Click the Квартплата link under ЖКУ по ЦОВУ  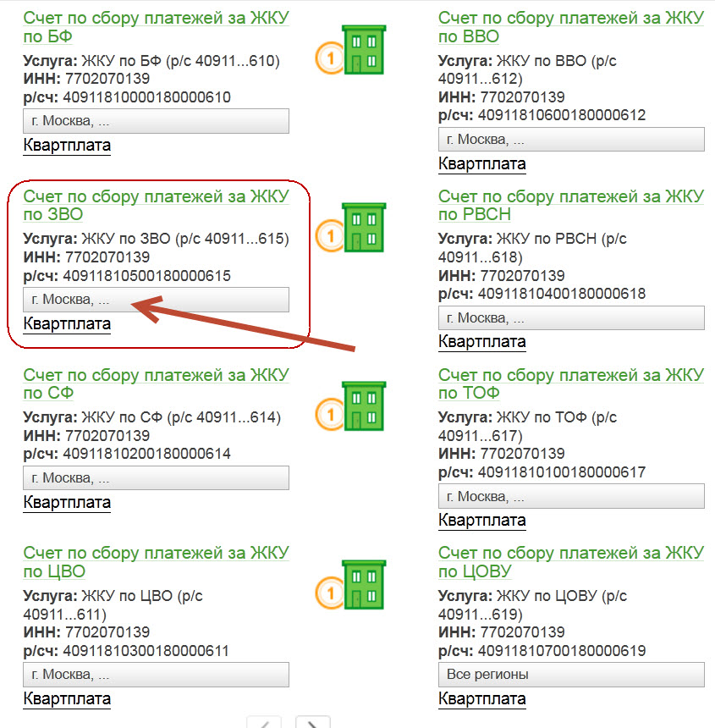click(482, 698)
